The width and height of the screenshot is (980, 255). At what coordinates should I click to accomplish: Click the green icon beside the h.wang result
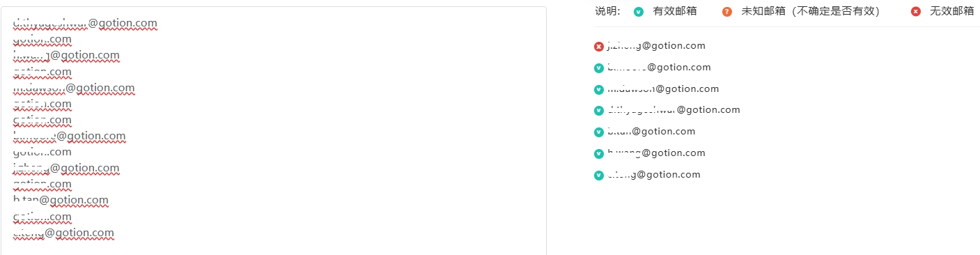coord(598,154)
